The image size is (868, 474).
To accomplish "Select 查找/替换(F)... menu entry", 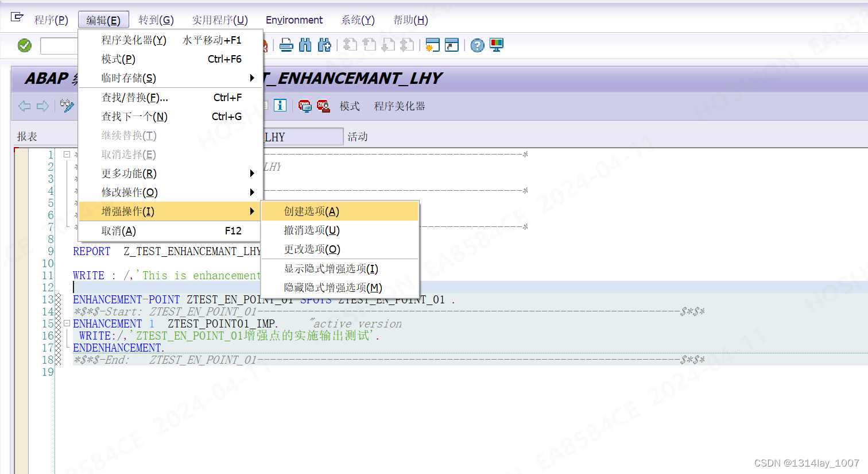I will pyautogui.click(x=170, y=97).
